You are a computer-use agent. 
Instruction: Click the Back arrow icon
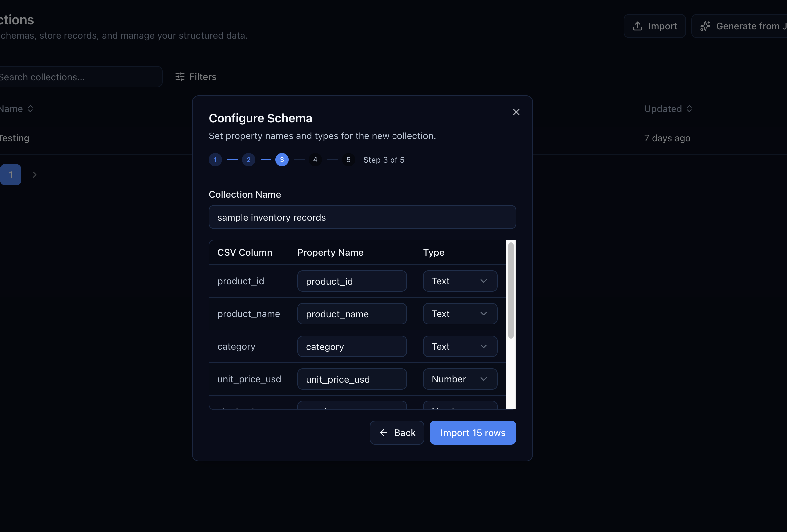point(384,433)
